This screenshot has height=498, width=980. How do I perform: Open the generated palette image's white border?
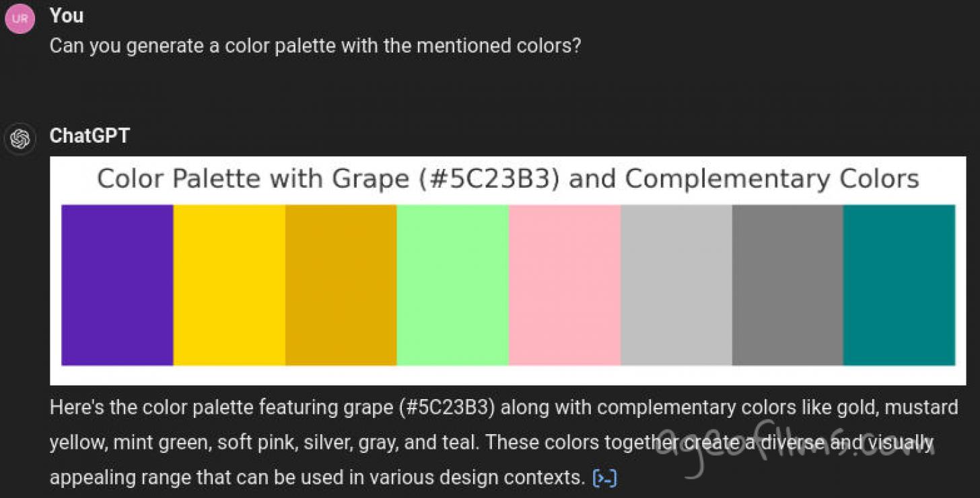508,376
